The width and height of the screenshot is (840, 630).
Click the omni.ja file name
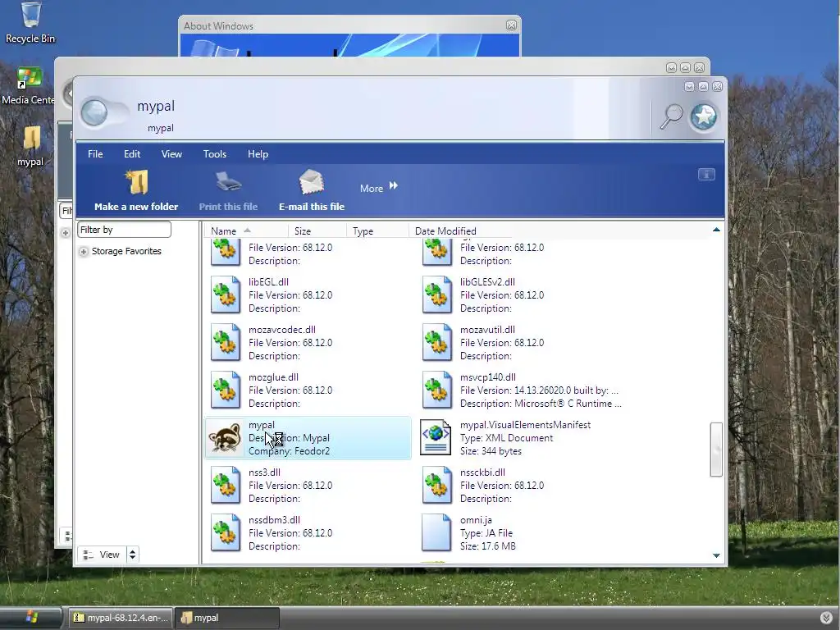coord(476,520)
